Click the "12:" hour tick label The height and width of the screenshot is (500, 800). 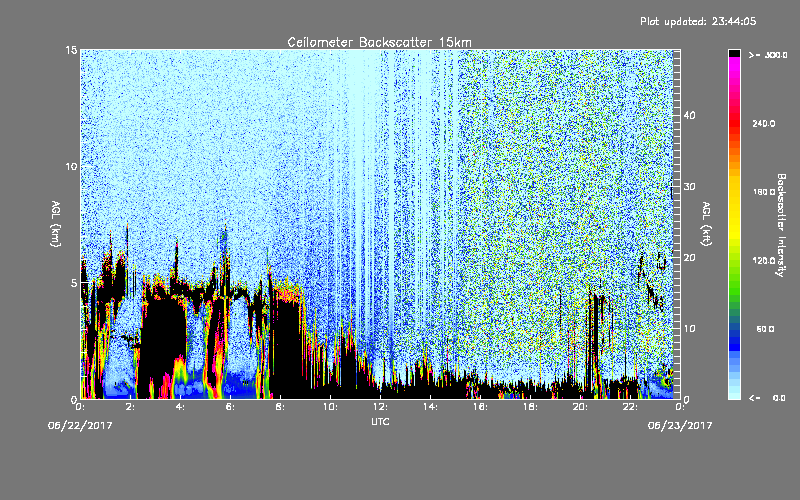coord(380,407)
